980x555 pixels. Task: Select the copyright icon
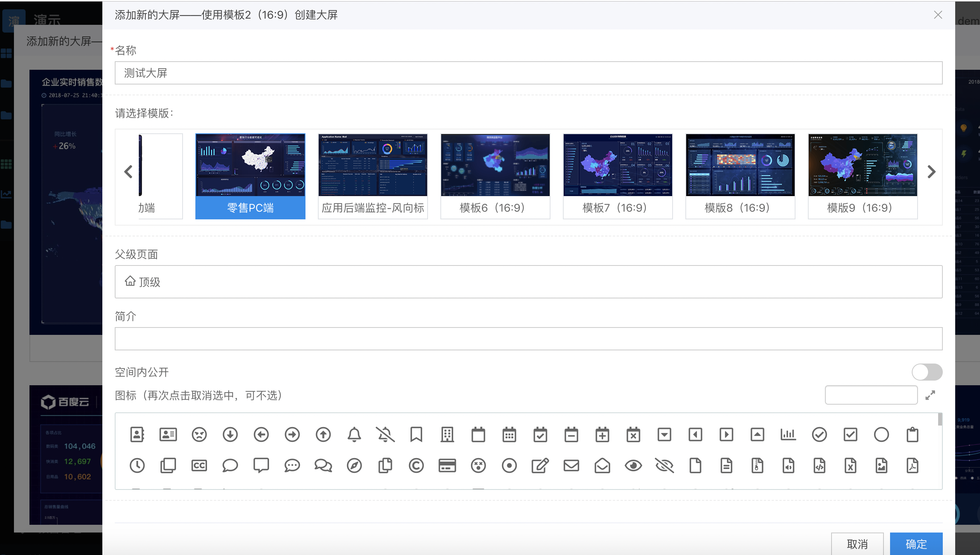click(416, 465)
